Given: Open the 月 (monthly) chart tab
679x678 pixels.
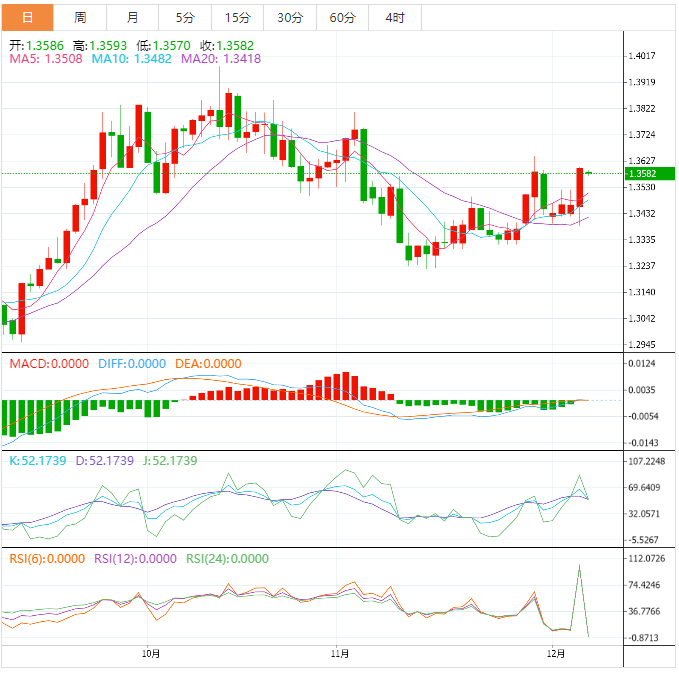Looking at the screenshot, I should [133, 18].
